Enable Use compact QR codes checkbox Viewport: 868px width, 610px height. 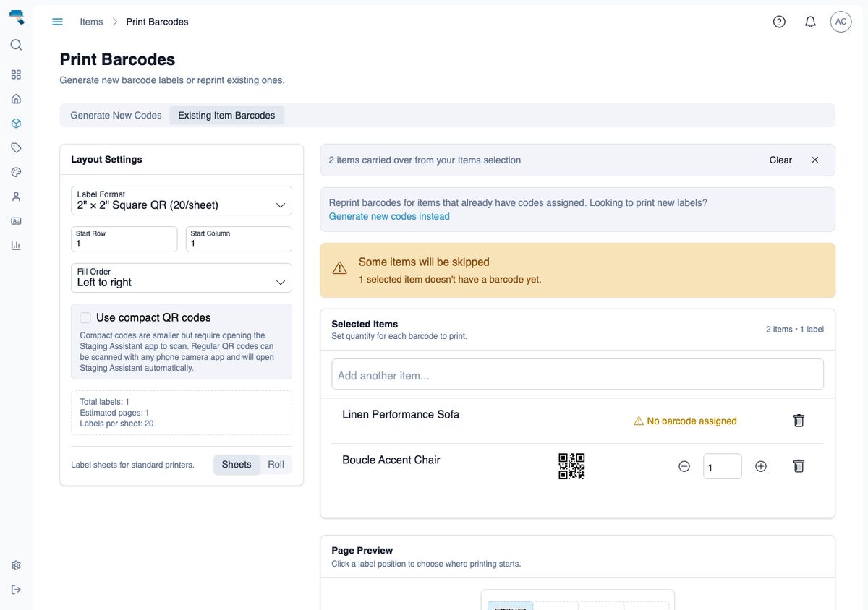(x=85, y=317)
